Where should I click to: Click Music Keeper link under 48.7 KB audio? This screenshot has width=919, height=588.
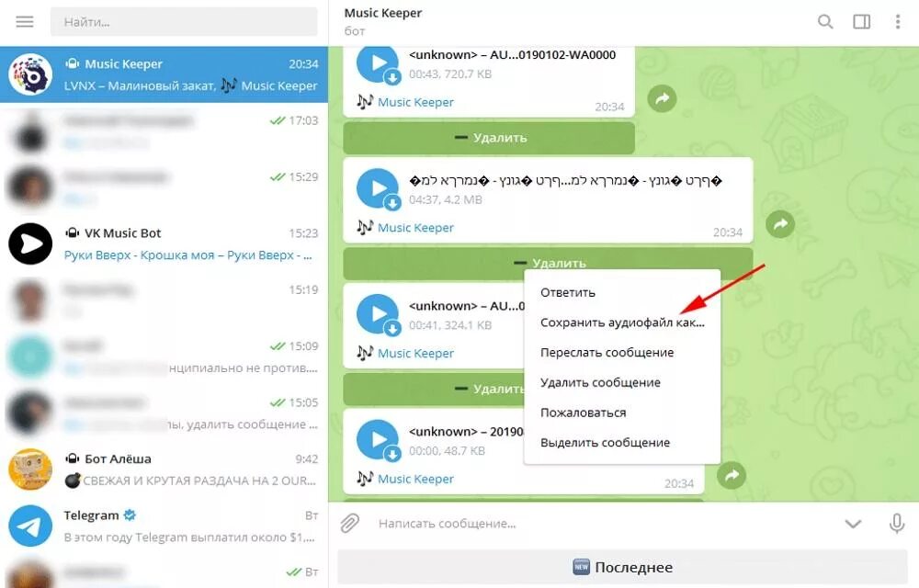(x=415, y=479)
